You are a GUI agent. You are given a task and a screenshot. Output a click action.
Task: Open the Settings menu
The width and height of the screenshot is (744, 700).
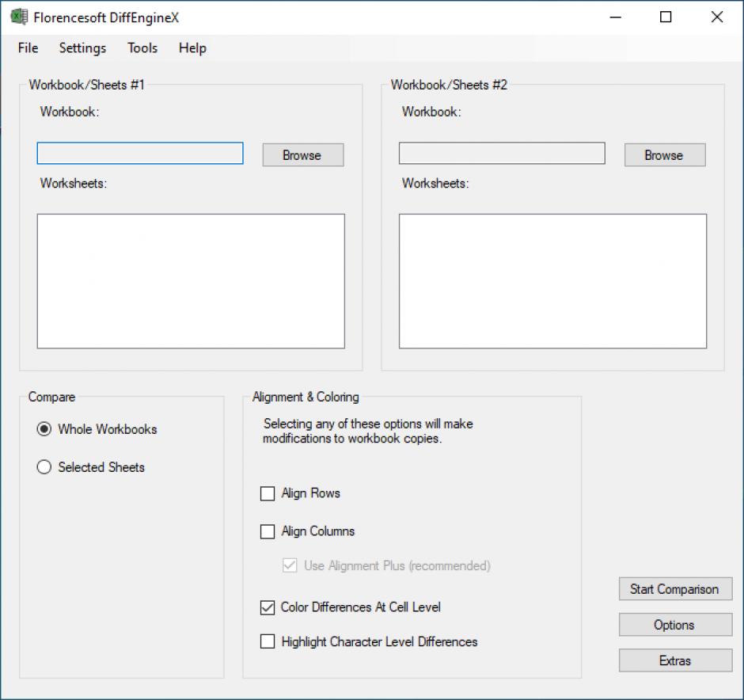(x=82, y=48)
